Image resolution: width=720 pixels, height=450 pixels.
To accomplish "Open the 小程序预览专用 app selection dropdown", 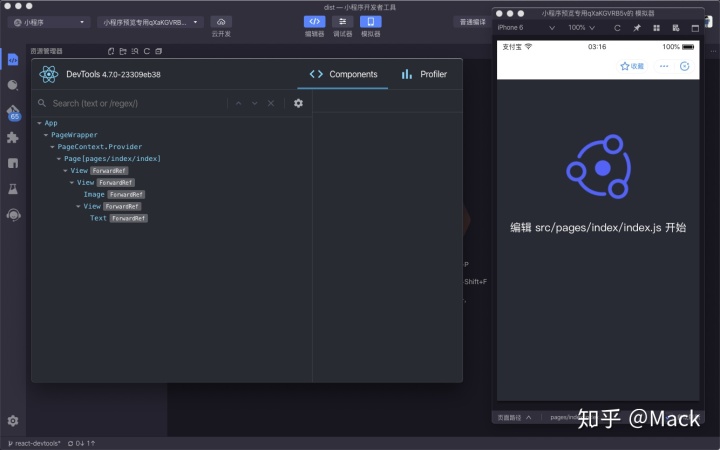I will tap(150, 22).
